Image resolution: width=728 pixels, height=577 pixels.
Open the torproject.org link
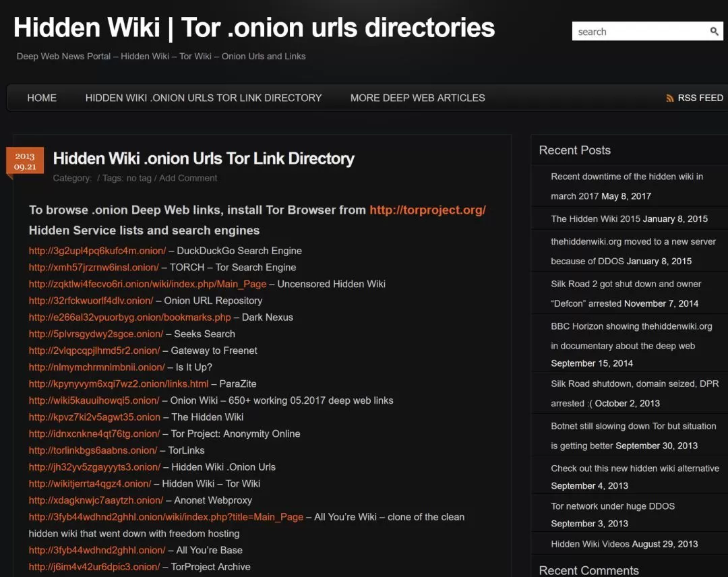point(427,210)
